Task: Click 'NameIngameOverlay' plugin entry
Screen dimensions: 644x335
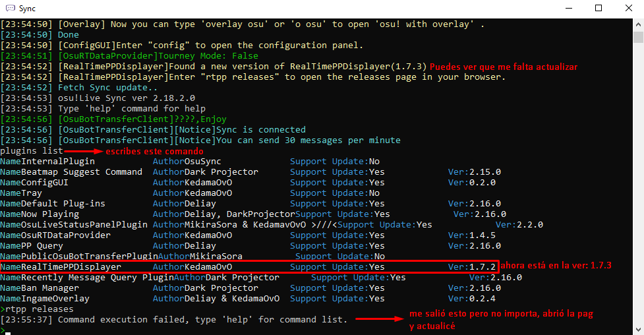Action: (45, 299)
